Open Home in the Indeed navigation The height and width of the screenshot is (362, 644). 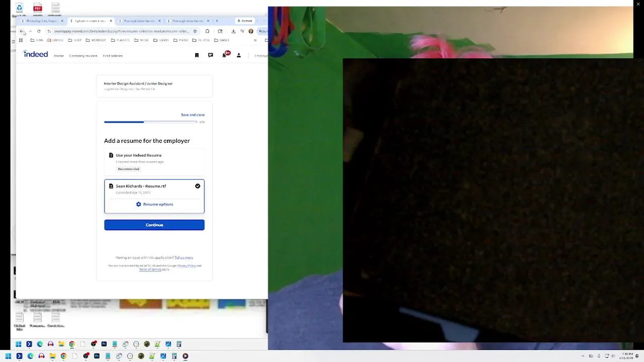pyautogui.click(x=59, y=56)
